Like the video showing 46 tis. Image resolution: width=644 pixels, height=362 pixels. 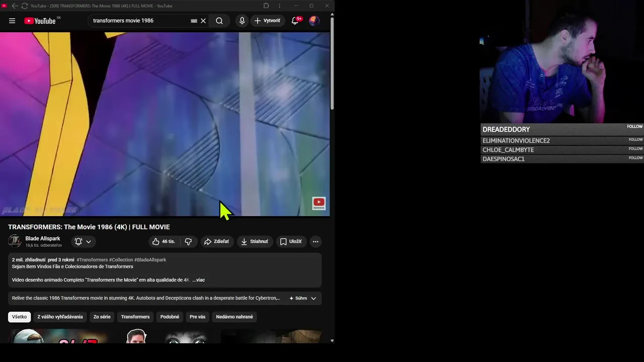[164, 241]
